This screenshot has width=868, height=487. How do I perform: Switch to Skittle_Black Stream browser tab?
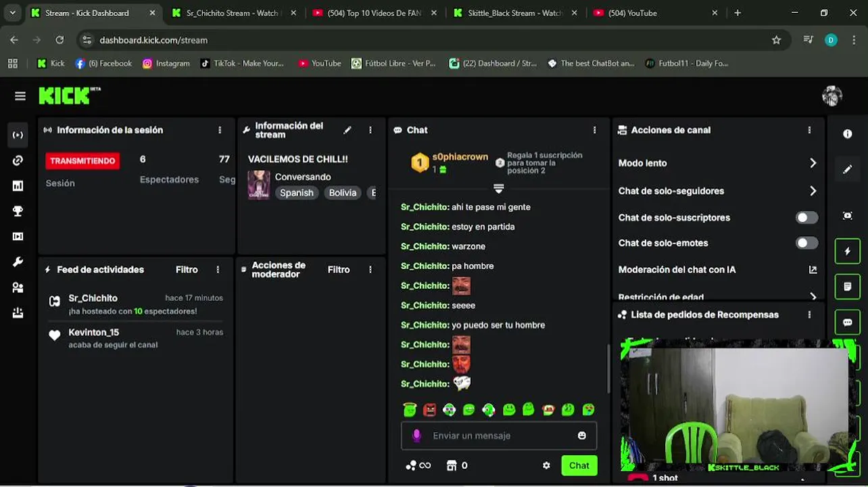pos(515,13)
